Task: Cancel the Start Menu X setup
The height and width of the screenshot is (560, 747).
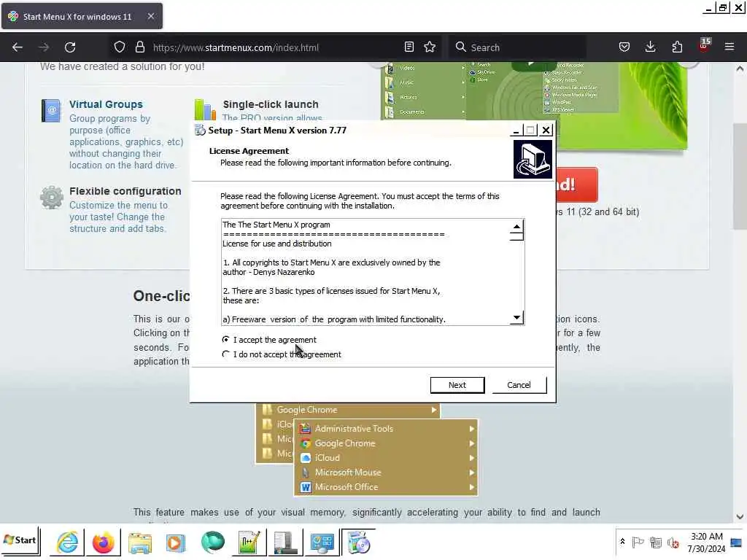Action: click(519, 385)
